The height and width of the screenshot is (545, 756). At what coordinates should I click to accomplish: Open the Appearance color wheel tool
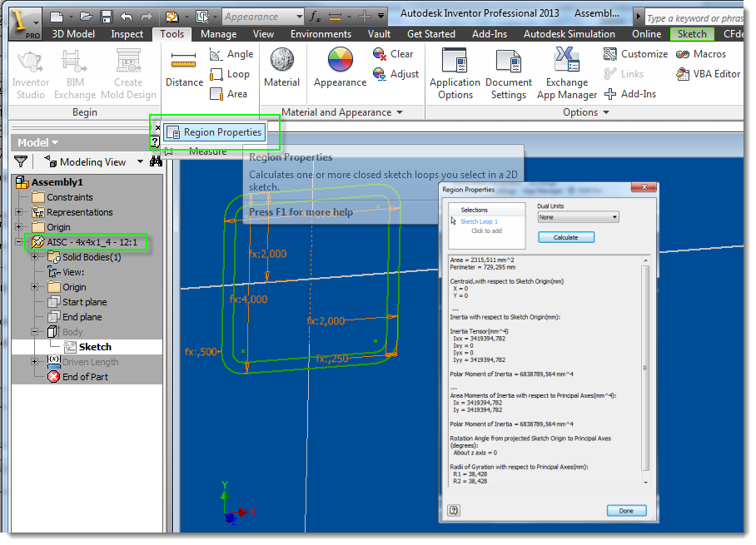point(340,68)
